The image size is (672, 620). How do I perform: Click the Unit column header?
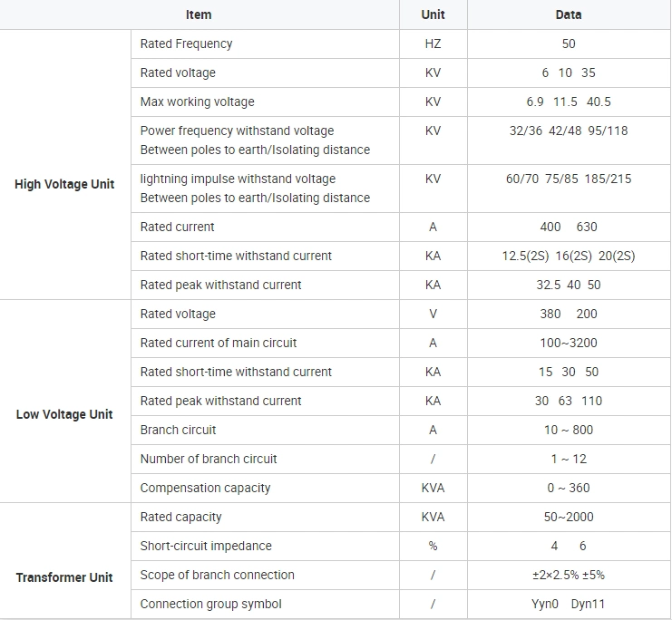click(x=433, y=15)
